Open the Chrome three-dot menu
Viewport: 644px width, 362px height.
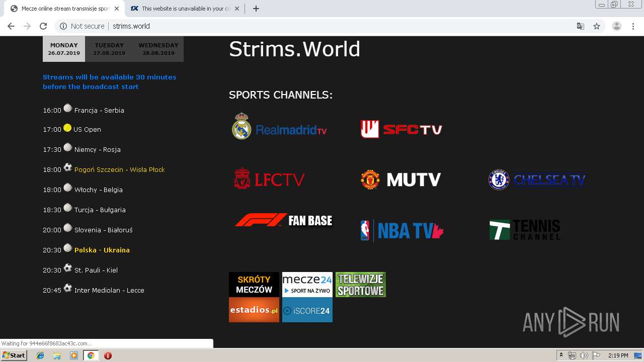633,26
